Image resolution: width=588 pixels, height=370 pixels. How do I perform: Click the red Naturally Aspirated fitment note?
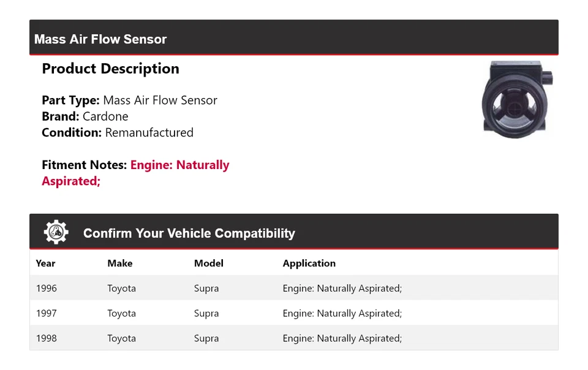tap(179, 165)
